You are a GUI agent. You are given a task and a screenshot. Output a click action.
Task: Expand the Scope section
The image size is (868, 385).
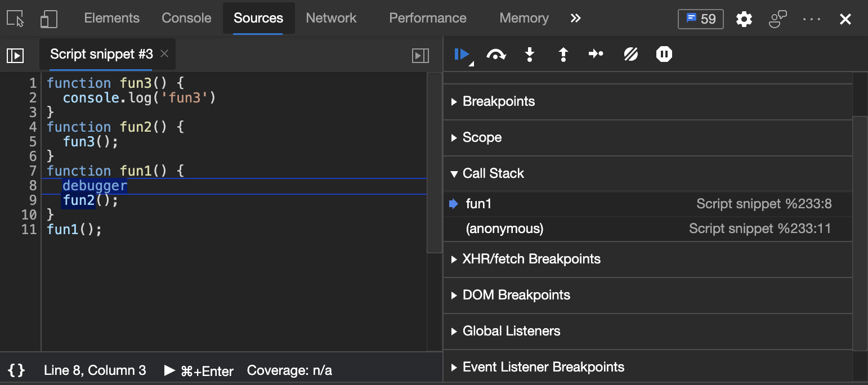[x=482, y=138]
